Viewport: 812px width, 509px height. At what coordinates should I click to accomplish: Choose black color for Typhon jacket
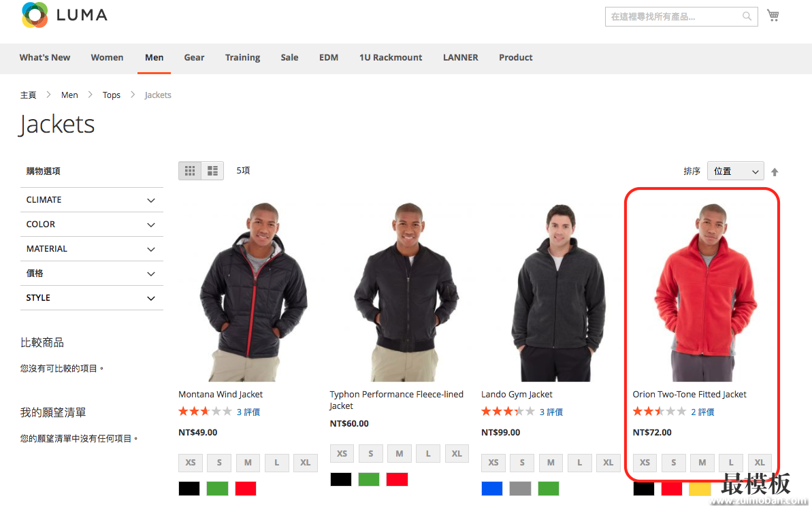pyautogui.click(x=341, y=480)
